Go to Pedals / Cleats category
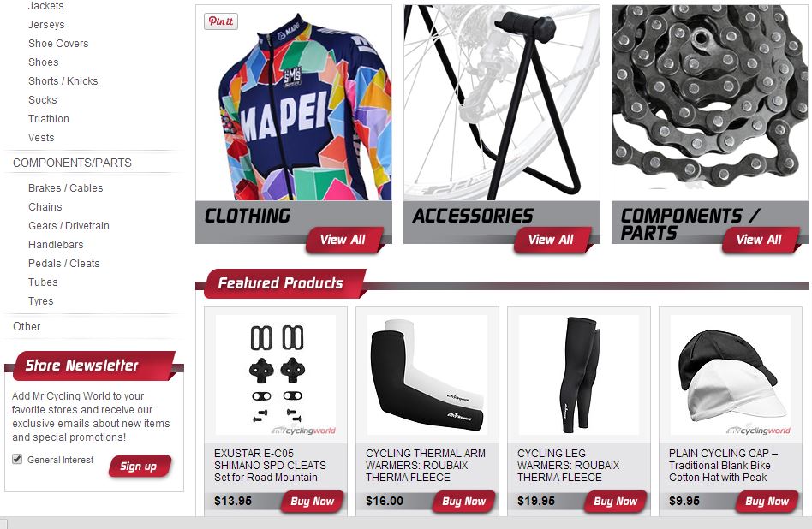The height and width of the screenshot is (529, 812). pyautogui.click(x=64, y=264)
